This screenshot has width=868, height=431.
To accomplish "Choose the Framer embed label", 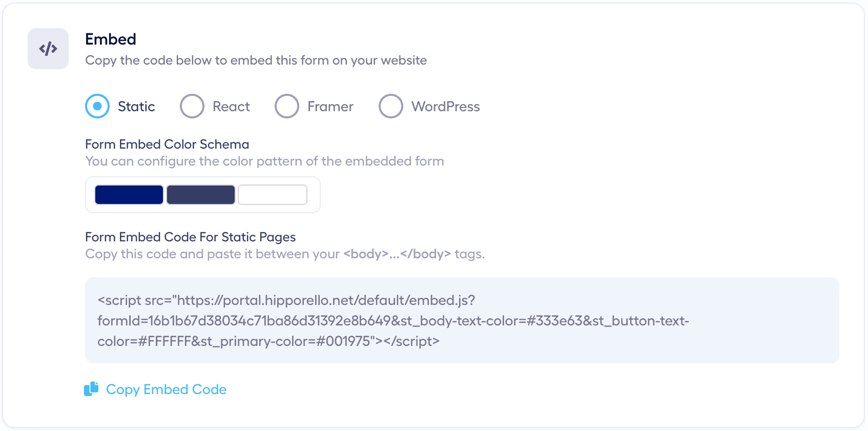I will click(330, 107).
